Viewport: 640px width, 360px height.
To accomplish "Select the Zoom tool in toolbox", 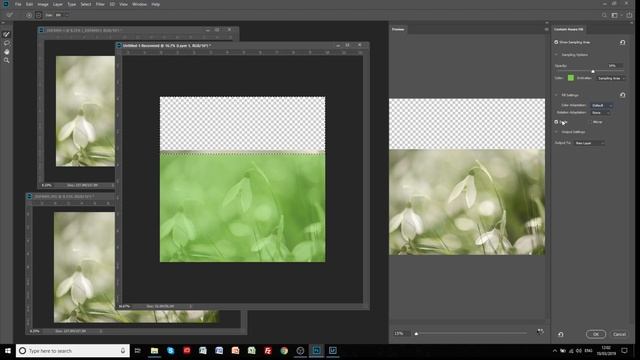I will (7, 60).
